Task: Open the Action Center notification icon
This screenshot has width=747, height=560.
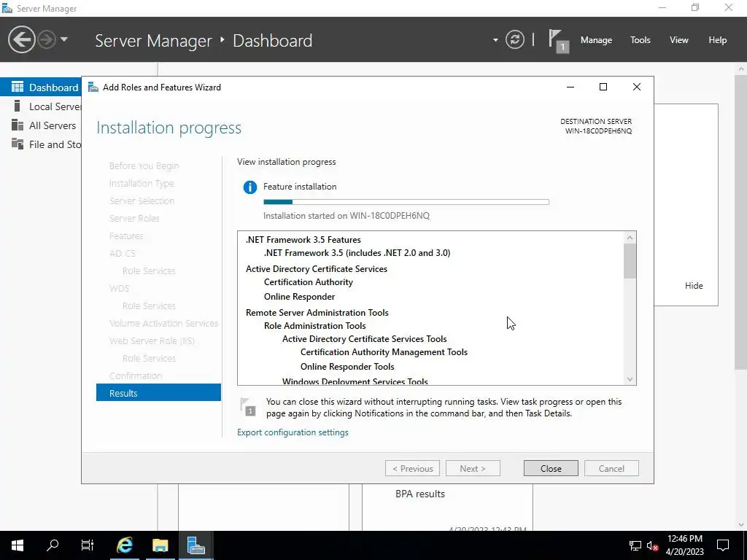Action: click(x=723, y=545)
